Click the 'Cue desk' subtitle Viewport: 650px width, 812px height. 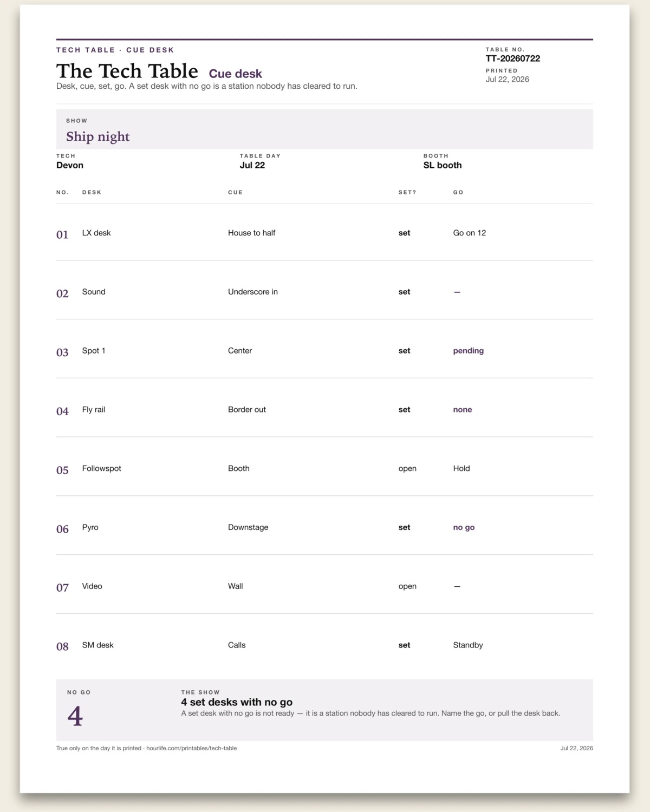[236, 74]
